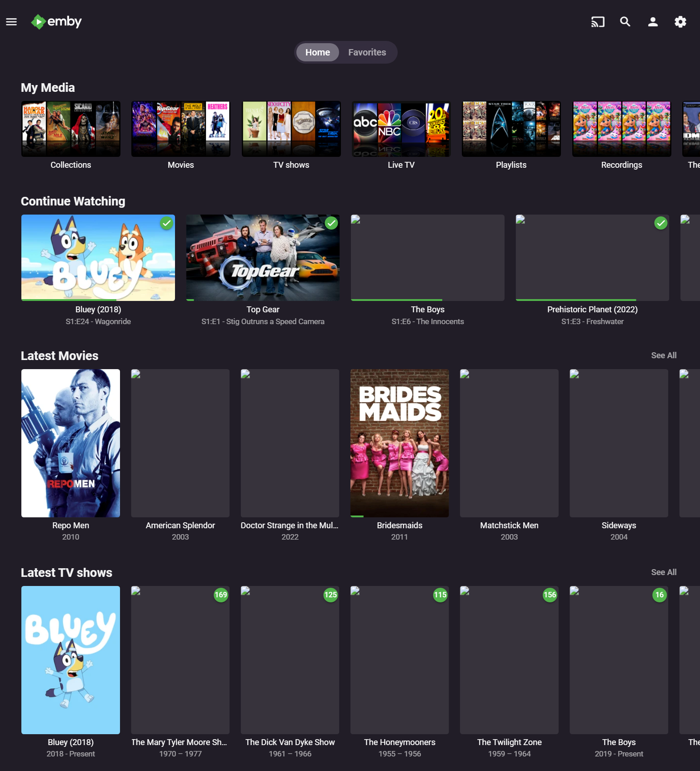Click the Bridesmaids title text
Screen dimensions: 700x771
(x=400, y=526)
